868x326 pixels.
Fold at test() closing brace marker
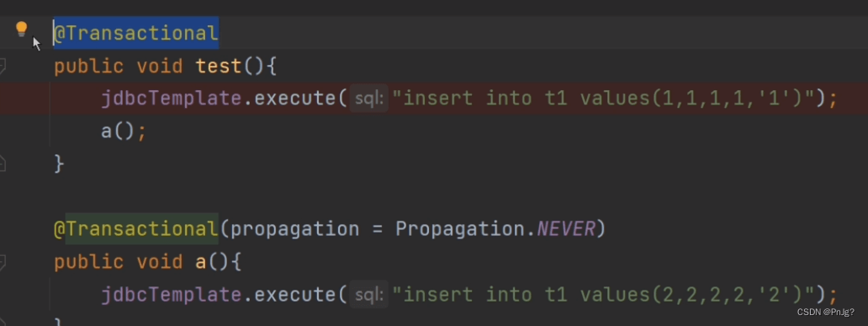tap(3, 163)
